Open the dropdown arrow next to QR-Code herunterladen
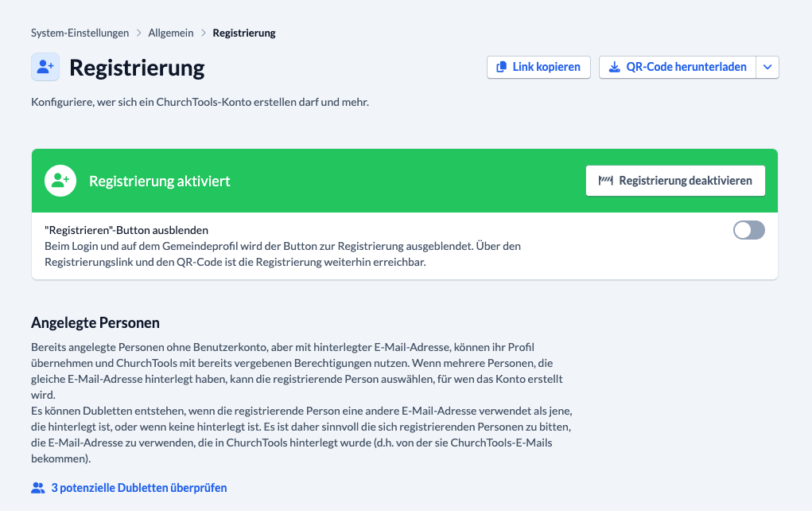This screenshot has width=812, height=511. click(x=767, y=67)
